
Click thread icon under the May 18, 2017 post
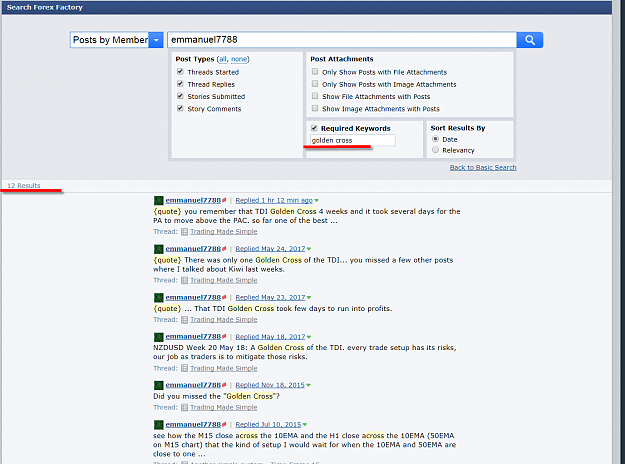184,368
